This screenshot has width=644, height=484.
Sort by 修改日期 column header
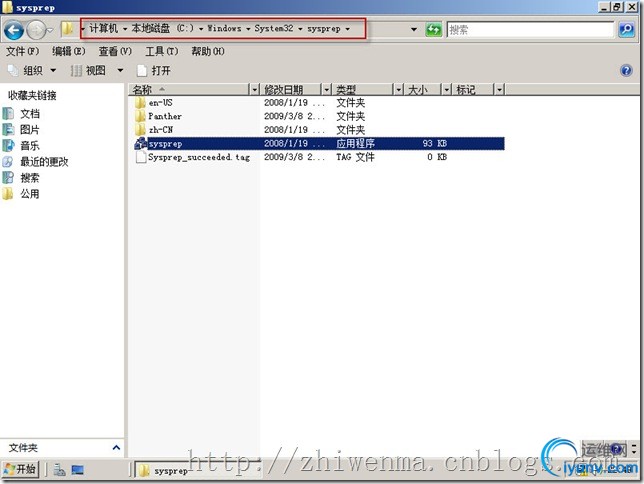tap(290, 89)
